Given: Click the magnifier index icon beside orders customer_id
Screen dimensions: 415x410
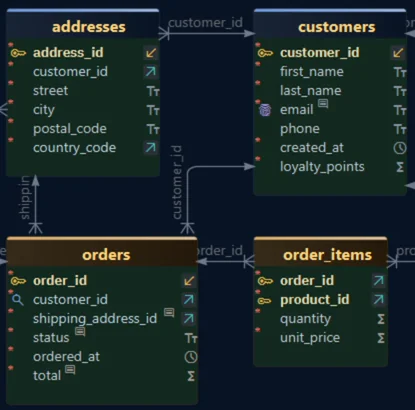Looking at the screenshot, I should pos(18,300).
